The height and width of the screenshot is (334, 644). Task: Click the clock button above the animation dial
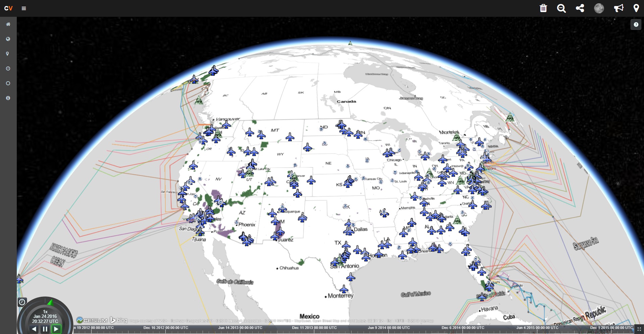(x=22, y=302)
